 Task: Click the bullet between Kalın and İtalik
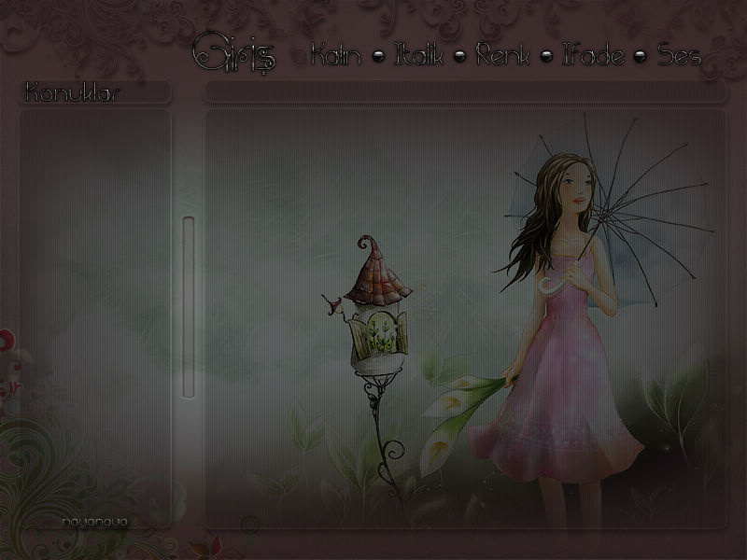[378, 56]
